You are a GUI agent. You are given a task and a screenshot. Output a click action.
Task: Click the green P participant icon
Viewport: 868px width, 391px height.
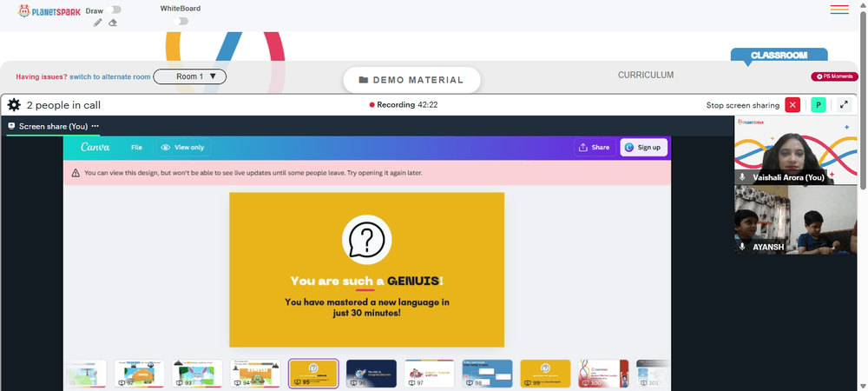click(x=819, y=104)
